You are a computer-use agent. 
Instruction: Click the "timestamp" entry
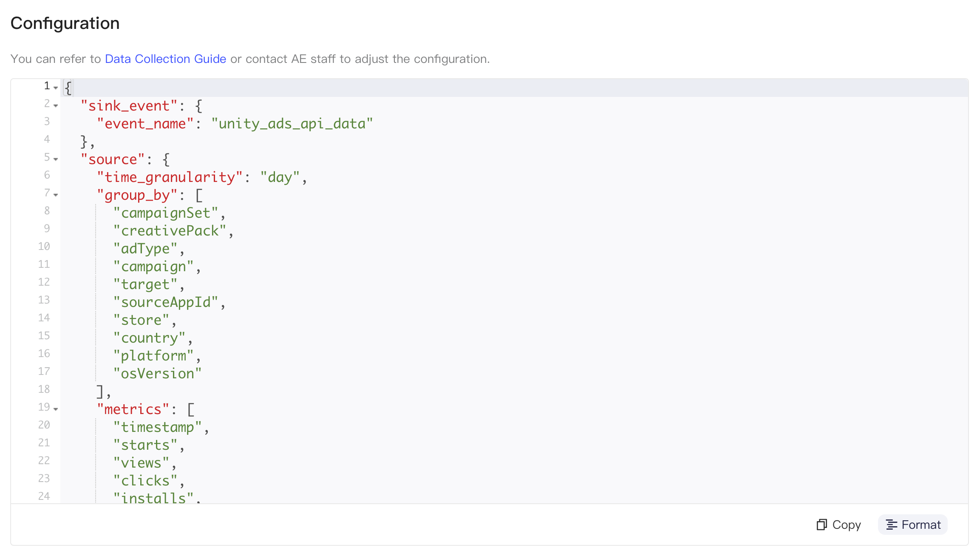tap(157, 427)
